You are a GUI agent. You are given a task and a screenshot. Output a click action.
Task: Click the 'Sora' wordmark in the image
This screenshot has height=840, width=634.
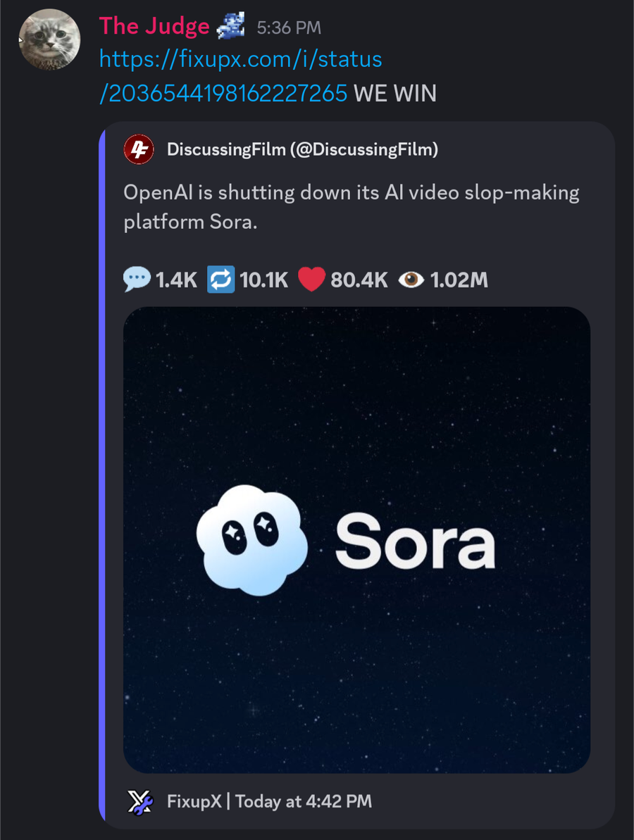point(415,541)
